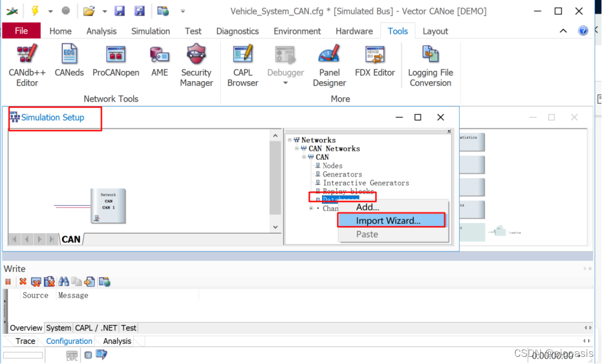Click the status bar sheet-with-pencil icon

tap(102, 355)
